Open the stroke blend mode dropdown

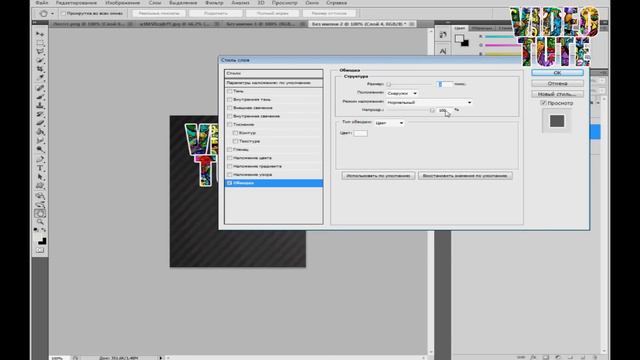(x=429, y=102)
